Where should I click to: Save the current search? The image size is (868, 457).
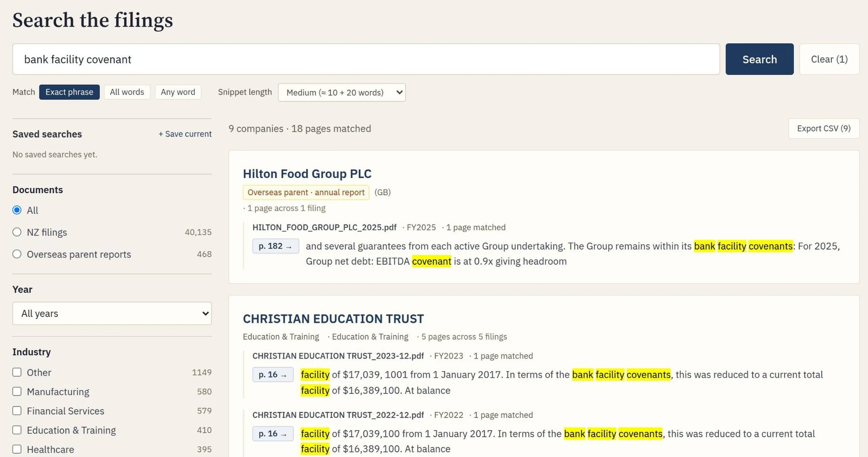tap(185, 134)
